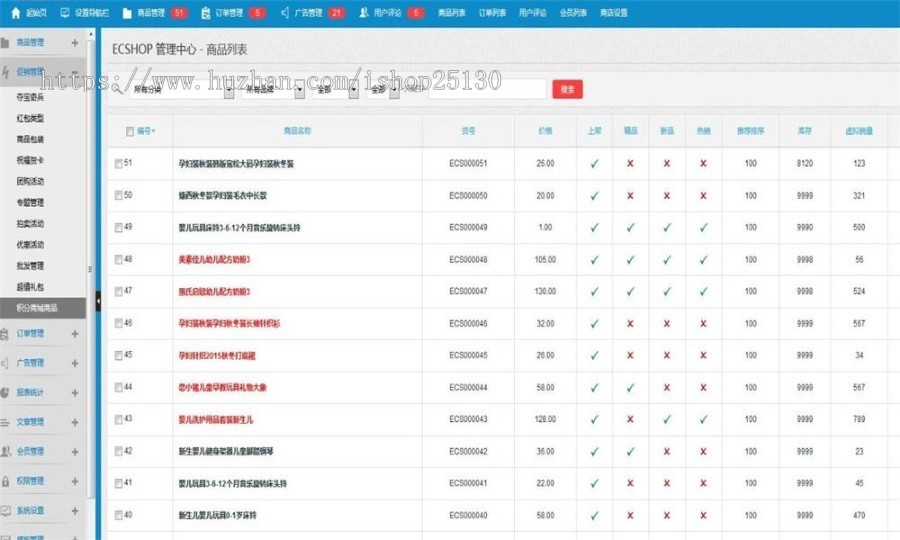Click the sidebar 订单管理 icon
Image resolution: width=900 pixels, height=540 pixels.
5,333
